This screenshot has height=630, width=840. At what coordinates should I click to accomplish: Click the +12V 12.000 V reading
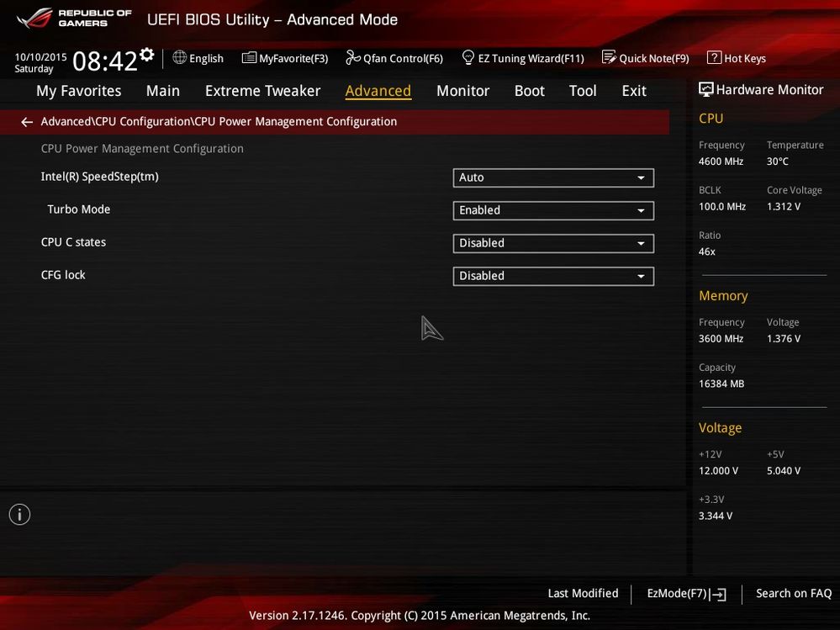click(718, 471)
